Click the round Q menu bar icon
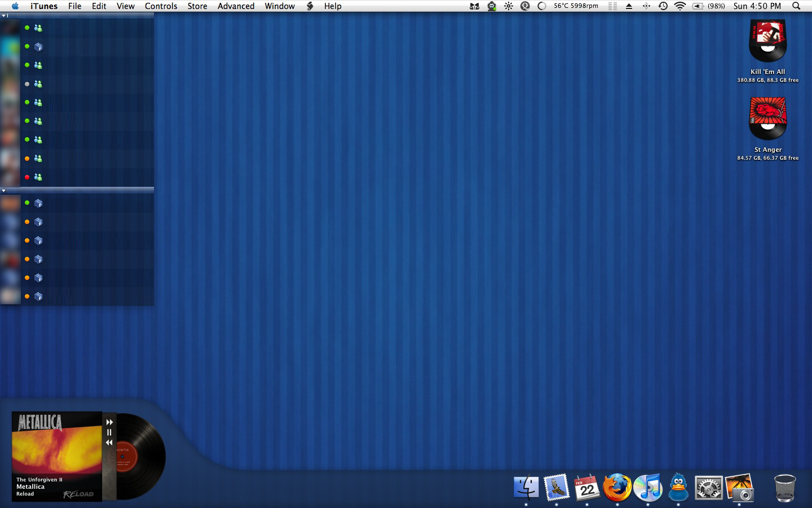Viewport: 812px width, 508px height. click(x=525, y=6)
